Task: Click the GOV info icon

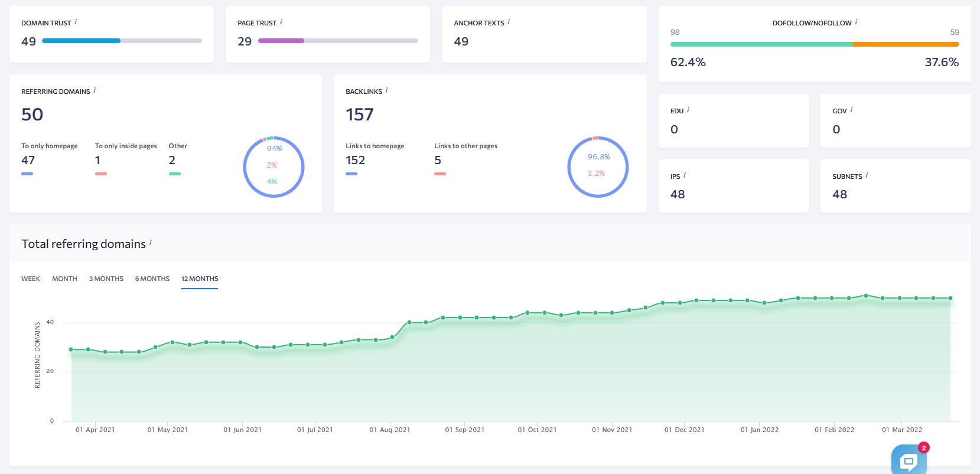Action: pyautogui.click(x=851, y=110)
